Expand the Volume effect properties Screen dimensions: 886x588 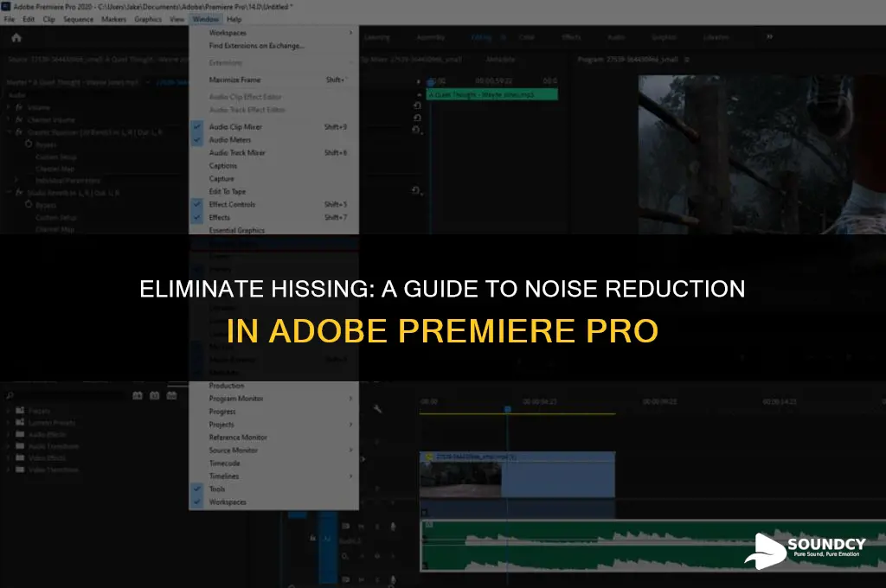9,107
